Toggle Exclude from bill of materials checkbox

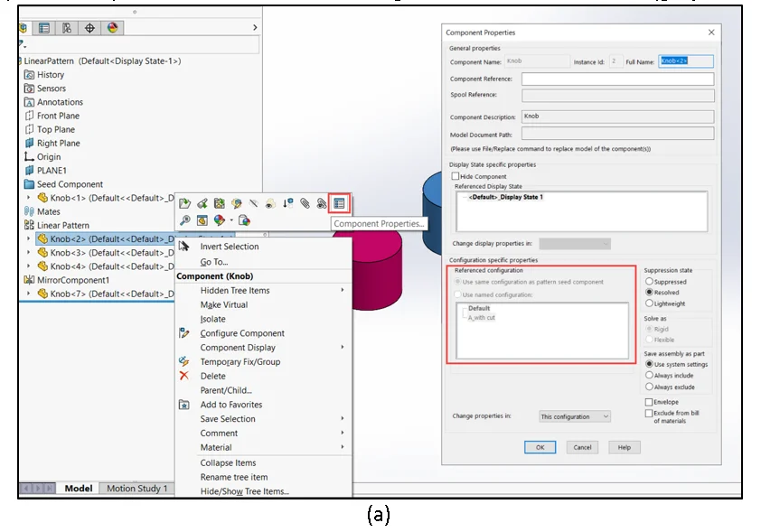tap(649, 413)
